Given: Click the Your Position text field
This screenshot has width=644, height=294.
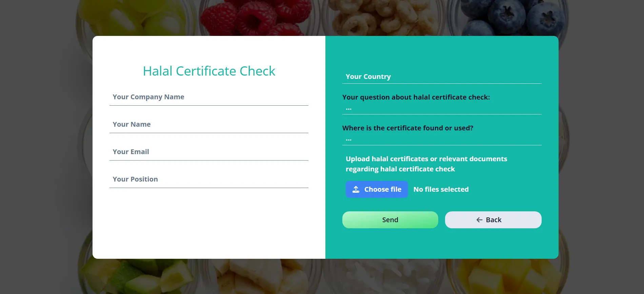Looking at the screenshot, I should [209, 180].
